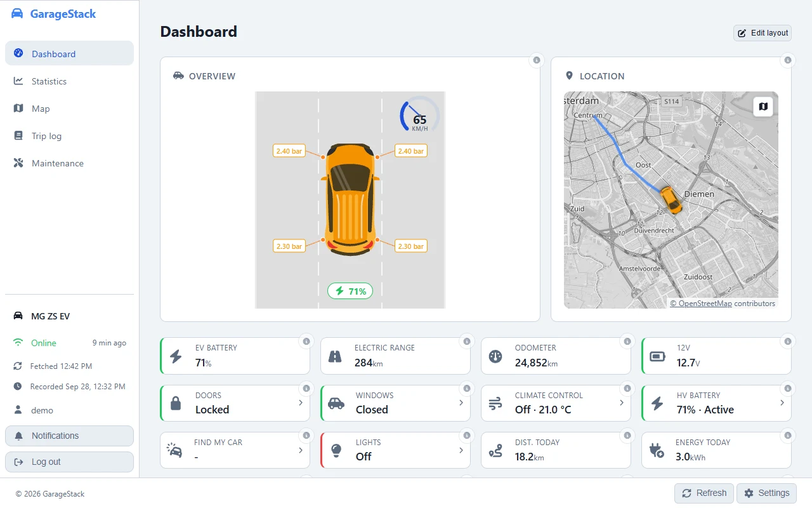The width and height of the screenshot is (812, 508).
Task: Expand the Lights tile chevron
Action: tap(461, 450)
